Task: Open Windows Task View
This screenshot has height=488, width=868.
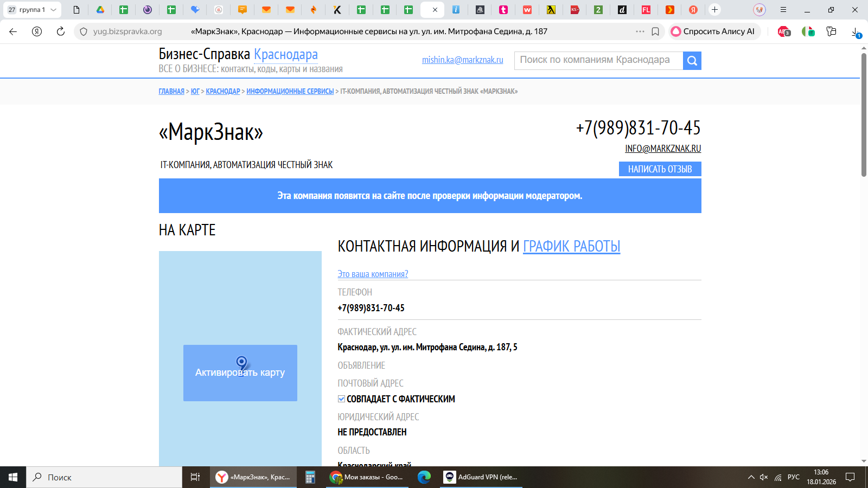Action: [x=195, y=477]
